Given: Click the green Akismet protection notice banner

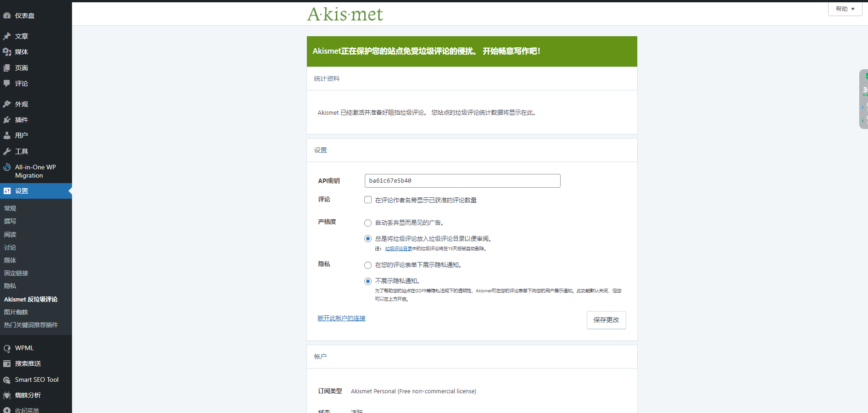Looking at the screenshot, I should click(x=472, y=51).
